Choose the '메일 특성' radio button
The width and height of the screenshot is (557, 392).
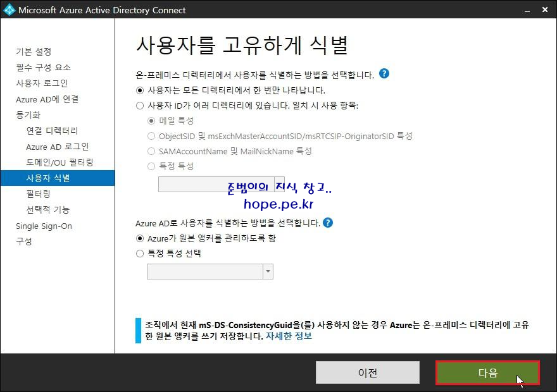click(151, 121)
